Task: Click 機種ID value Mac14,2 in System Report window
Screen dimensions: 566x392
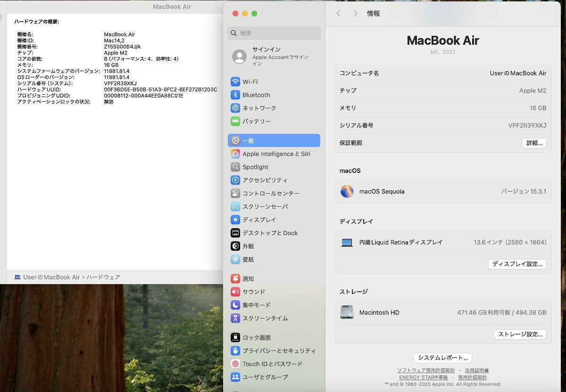Action: coord(114,41)
